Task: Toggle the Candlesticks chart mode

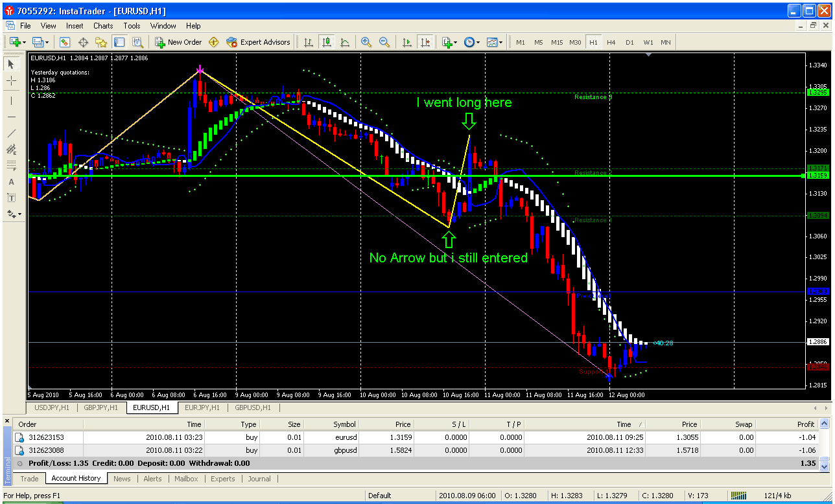Action: coord(327,42)
